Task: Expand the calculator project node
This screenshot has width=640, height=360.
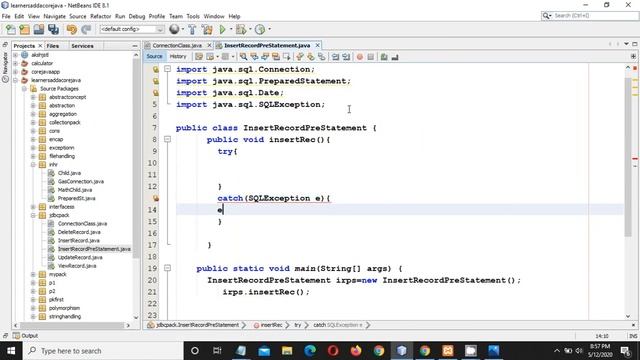Action: [16, 63]
